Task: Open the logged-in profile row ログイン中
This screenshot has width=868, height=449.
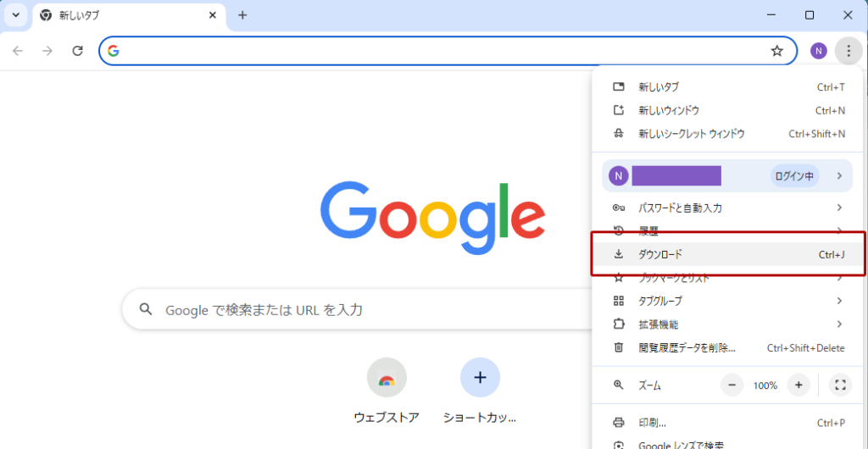Action: [727, 176]
